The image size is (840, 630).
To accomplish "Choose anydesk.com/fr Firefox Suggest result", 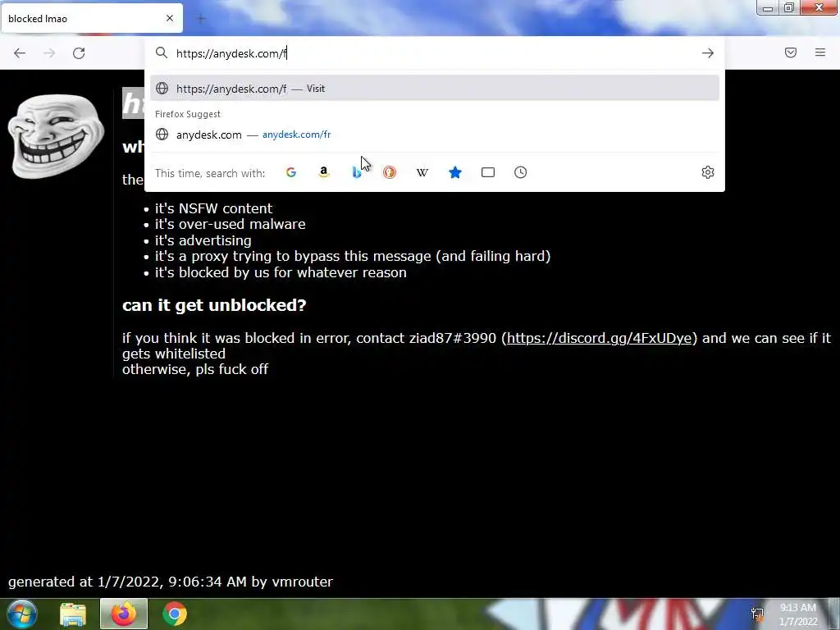I will 435,135.
